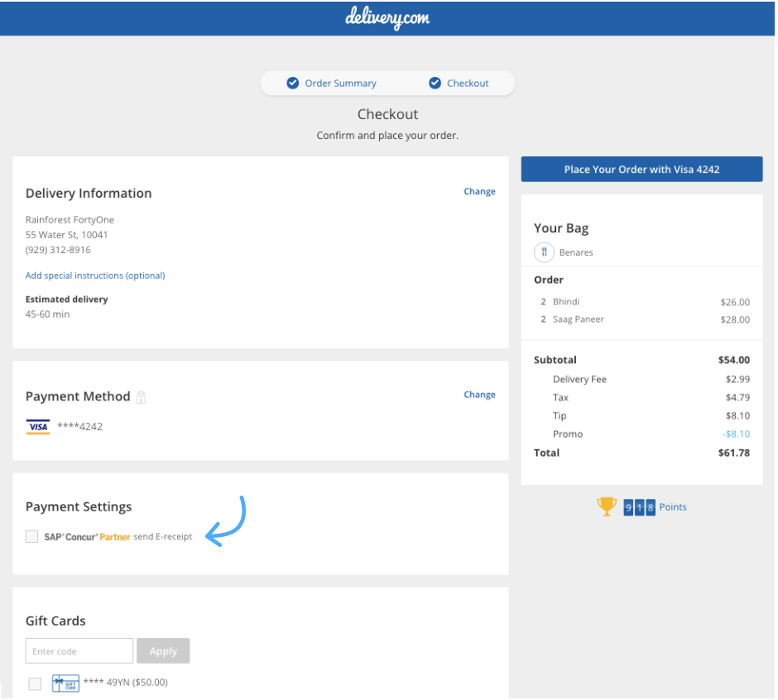This screenshot has width=778, height=700.
Task: Click the Checkout step checkmark icon
Action: [x=435, y=83]
